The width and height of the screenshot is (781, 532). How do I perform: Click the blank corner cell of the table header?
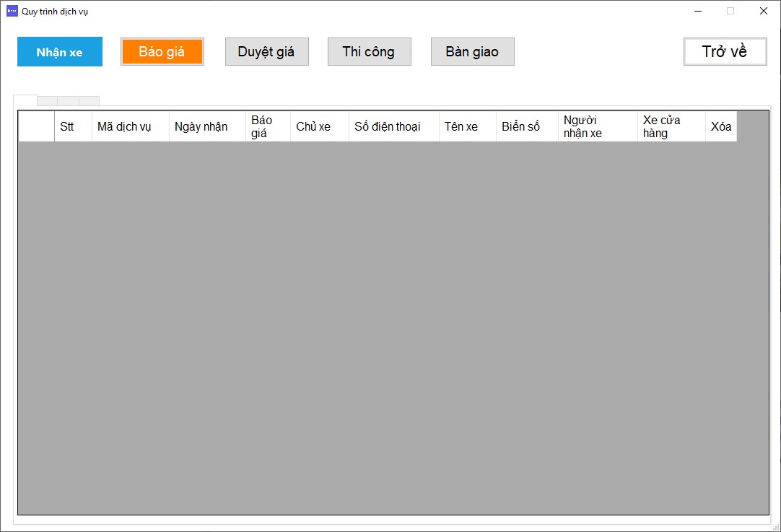(36, 126)
